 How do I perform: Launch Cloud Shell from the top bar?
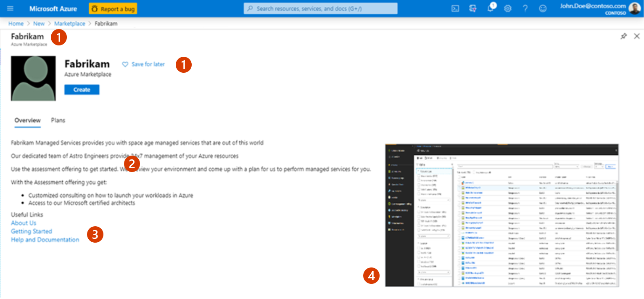(x=455, y=8)
